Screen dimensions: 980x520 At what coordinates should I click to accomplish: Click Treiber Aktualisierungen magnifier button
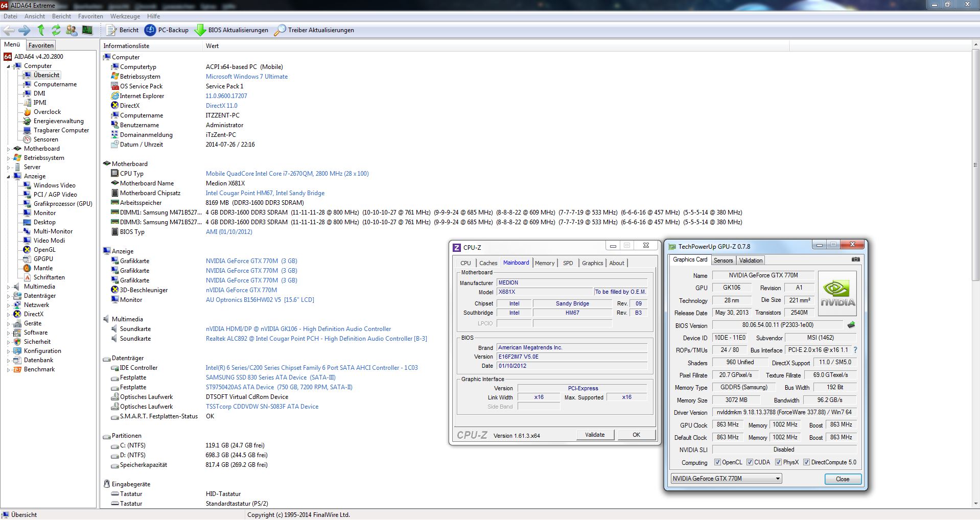click(314, 30)
